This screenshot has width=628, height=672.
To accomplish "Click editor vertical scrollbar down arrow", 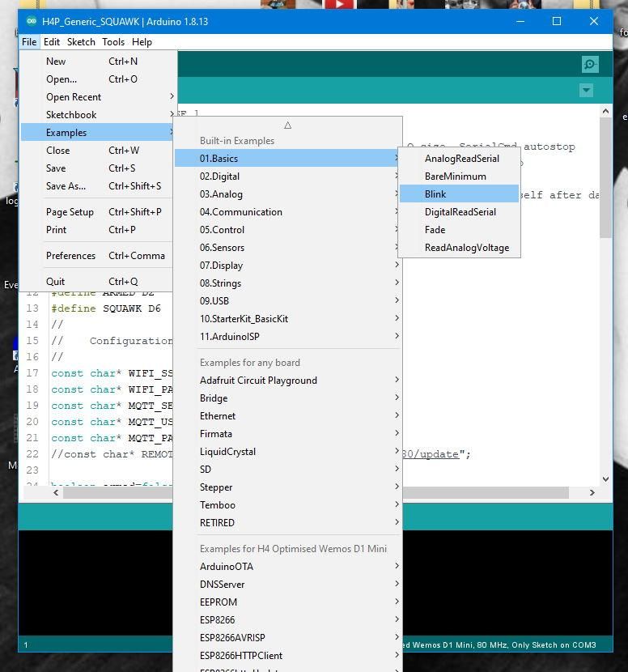I will [605, 479].
